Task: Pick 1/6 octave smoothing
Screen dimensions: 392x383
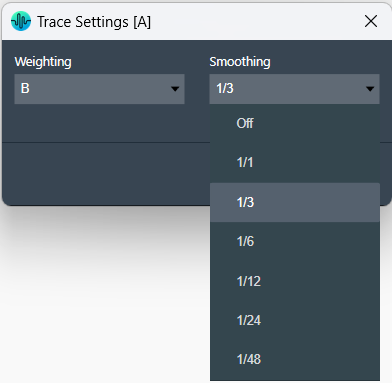Action: [295, 241]
